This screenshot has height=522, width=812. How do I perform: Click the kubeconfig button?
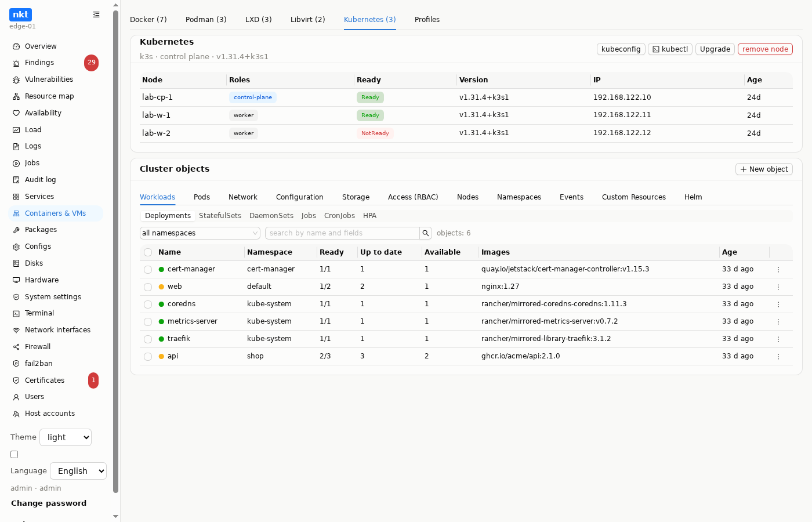(x=621, y=49)
